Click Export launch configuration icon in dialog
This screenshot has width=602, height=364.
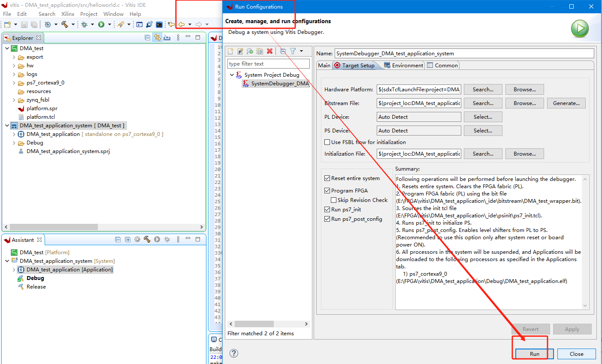point(250,51)
